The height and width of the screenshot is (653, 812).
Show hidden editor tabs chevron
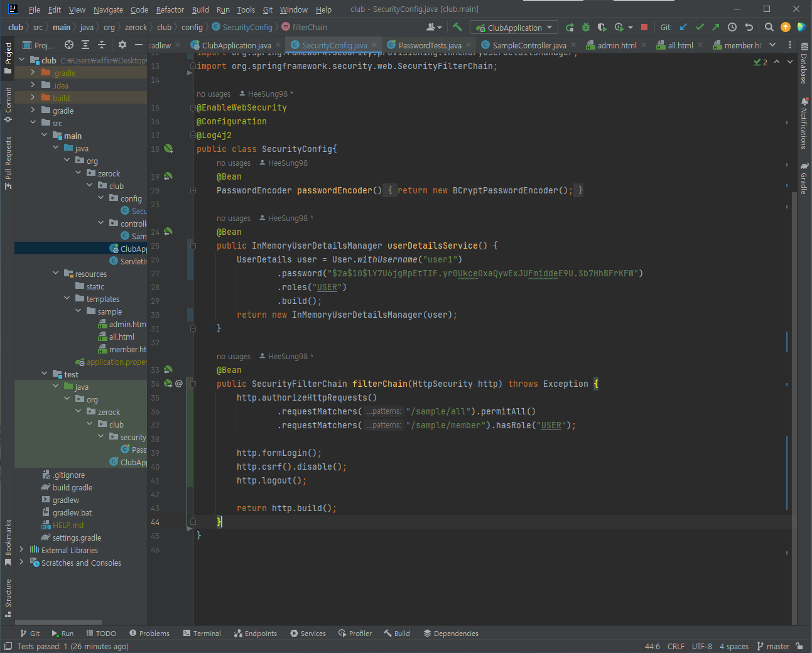(x=772, y=45)
